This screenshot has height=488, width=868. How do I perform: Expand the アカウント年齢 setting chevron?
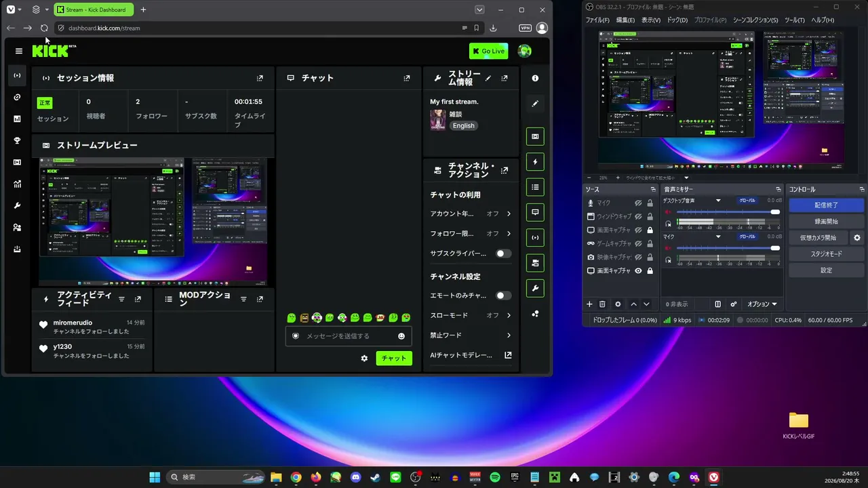tap(509, 213)
